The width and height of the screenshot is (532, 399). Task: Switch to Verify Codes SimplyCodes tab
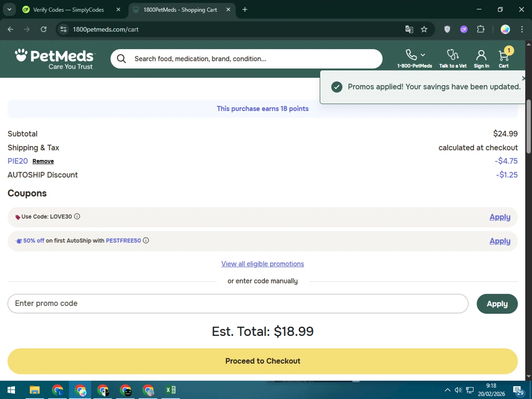click(68, 10)
